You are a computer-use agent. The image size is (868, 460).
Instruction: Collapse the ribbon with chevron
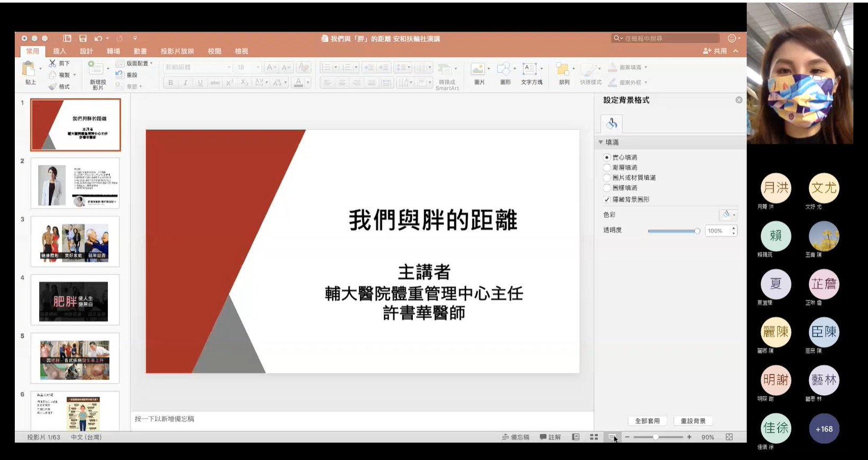click(x=736, y=51)
